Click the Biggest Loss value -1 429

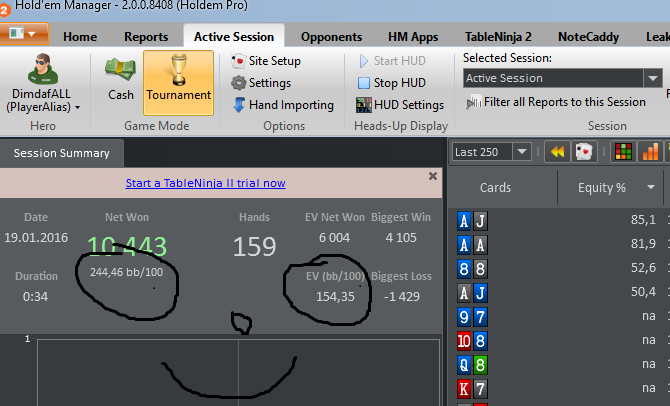pos(402,297)
